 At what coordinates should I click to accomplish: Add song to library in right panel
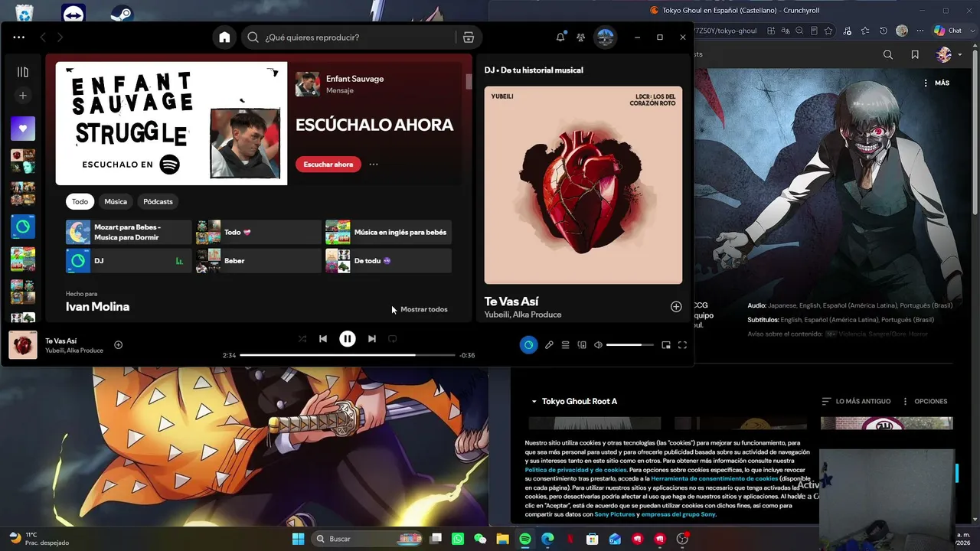tap(676, 306)
